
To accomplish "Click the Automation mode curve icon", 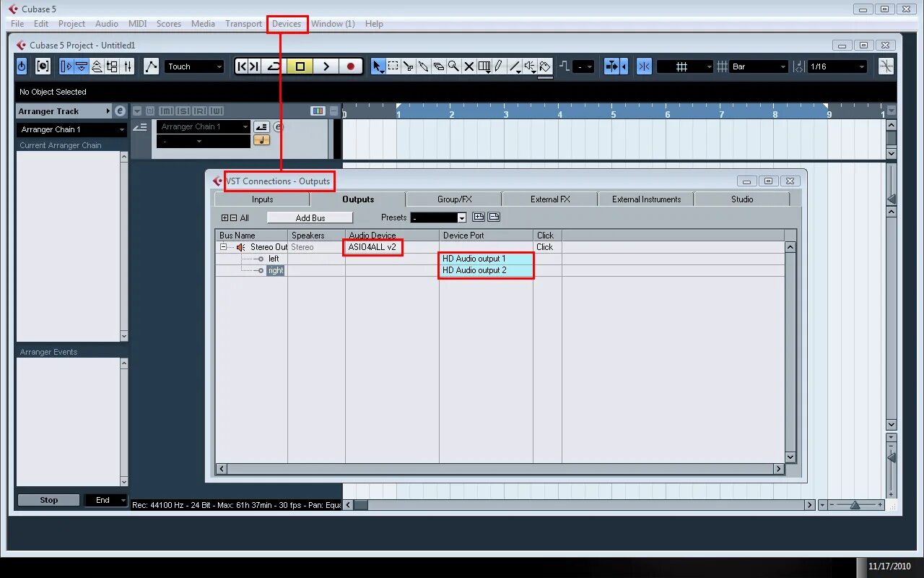I will coord(151,66).
